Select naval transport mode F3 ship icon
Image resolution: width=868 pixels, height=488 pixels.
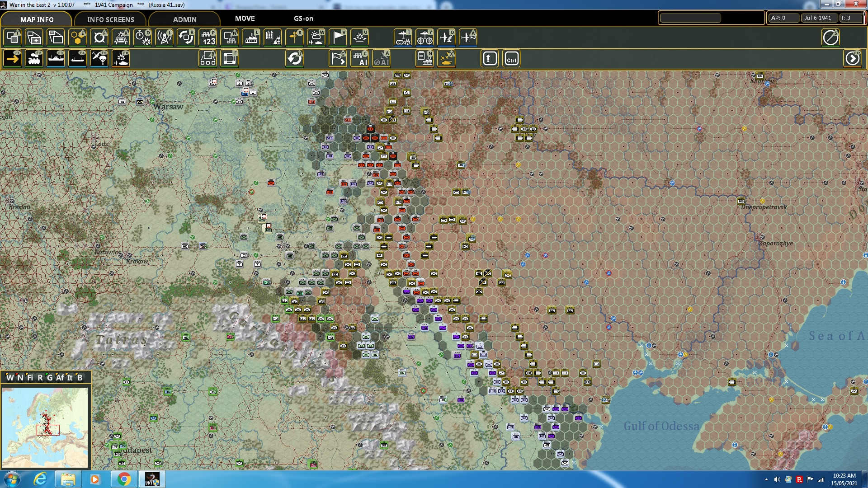click(x=56, y=59)
